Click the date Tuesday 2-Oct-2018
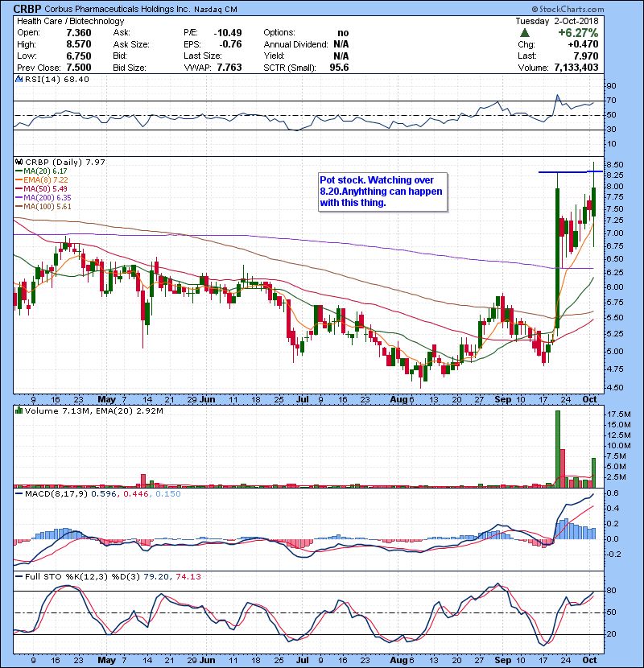Screen dimensions: 644x668 [x=556, y=21]
